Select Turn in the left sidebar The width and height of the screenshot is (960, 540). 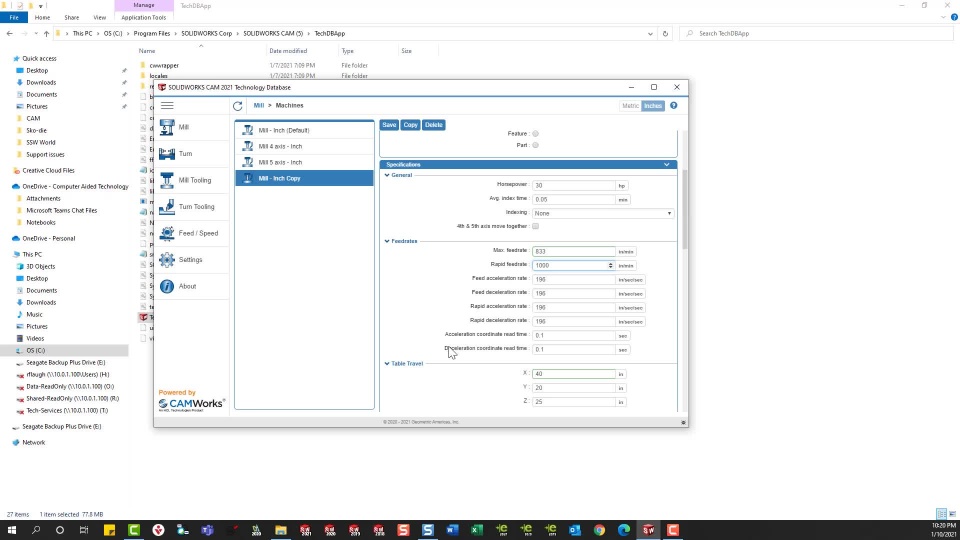click(192, 154)
